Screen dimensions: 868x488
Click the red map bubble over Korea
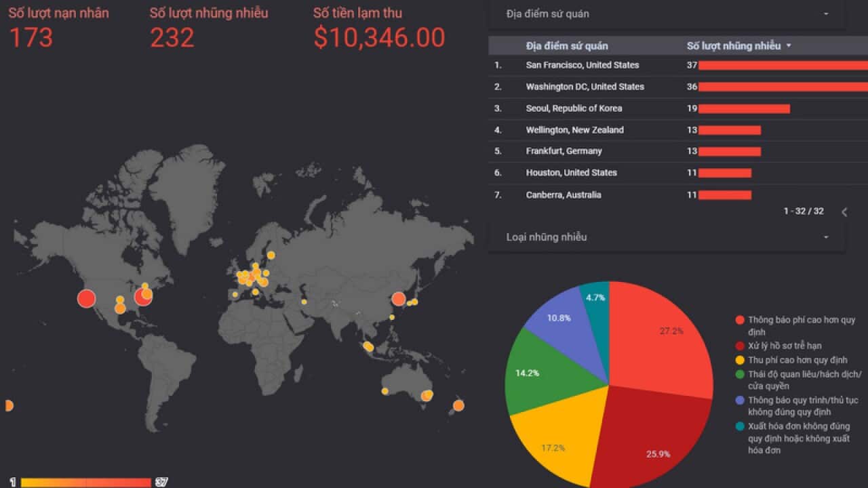(399, 299)
